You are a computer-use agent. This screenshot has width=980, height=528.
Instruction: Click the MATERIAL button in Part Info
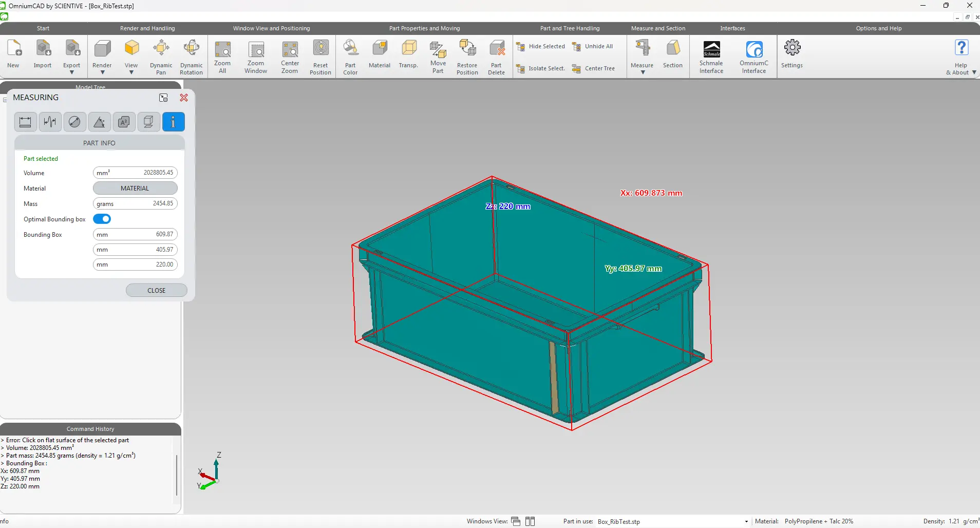(x=135, y=188)
